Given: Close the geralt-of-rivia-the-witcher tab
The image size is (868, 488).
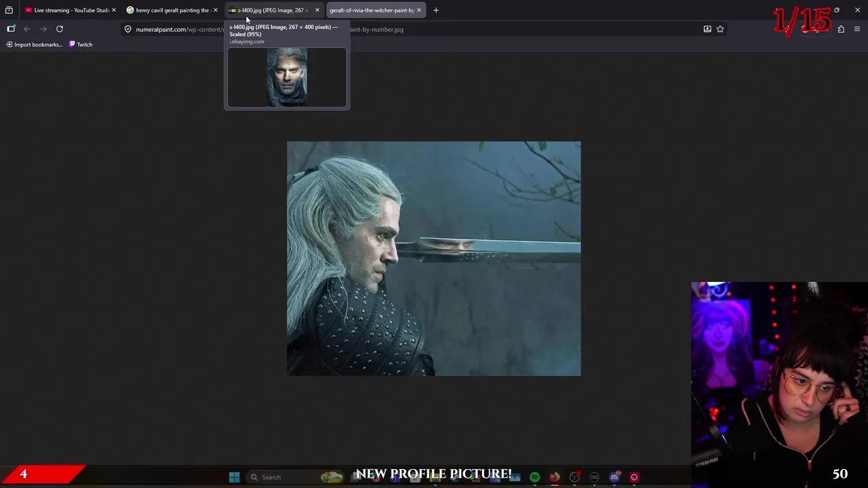Looking at the screenshot, I should point(418,10).
